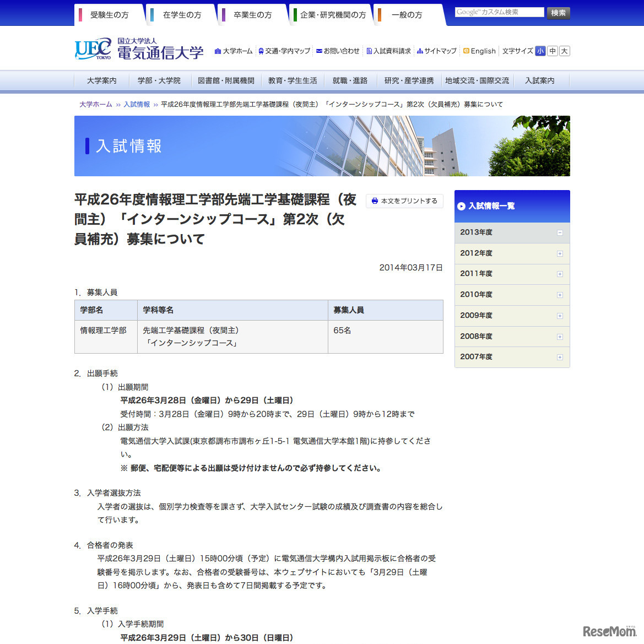The height and width of the screenshot is (644, 644).
Task: Open the 入試情報 breadcrumb link
Action: (x=137, y=104)
